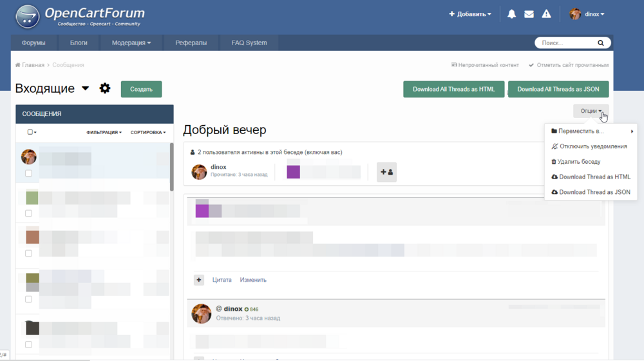This screenshot has height=361, width=644.
Task: Open the Добавить dropdown in header
Action: pos(470,14)
